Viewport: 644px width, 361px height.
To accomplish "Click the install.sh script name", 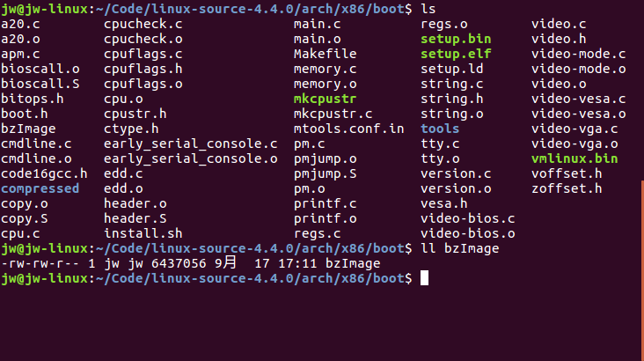I will coord(143,233).
